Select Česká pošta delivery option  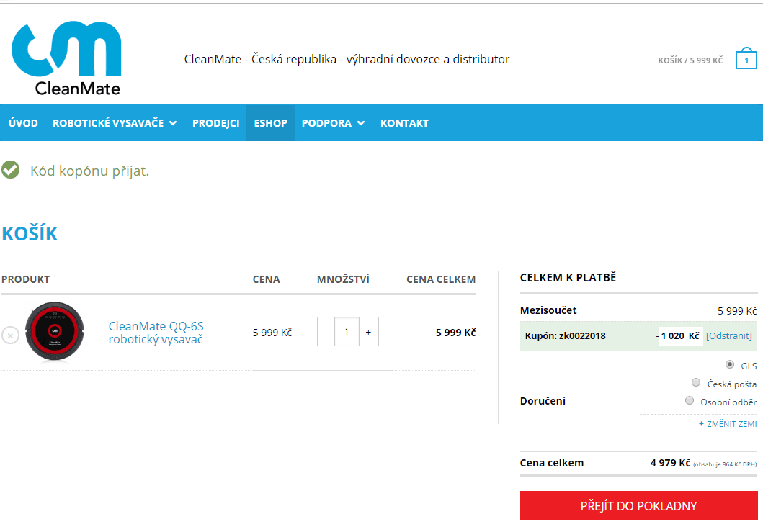(x=696, y=382)
